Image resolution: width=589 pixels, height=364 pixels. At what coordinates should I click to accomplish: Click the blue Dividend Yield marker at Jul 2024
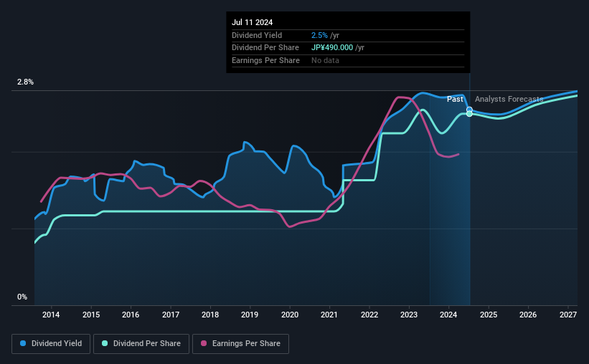(469, 110)
